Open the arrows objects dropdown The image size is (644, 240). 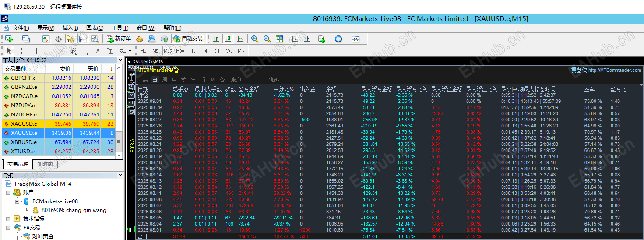pyautogui.click(x=130, y=51)
